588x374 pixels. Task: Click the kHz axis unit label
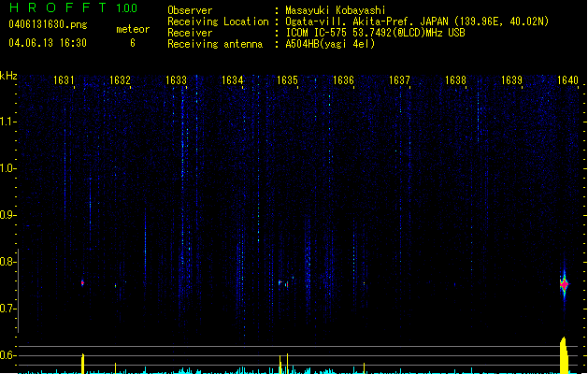click(8, 76)
